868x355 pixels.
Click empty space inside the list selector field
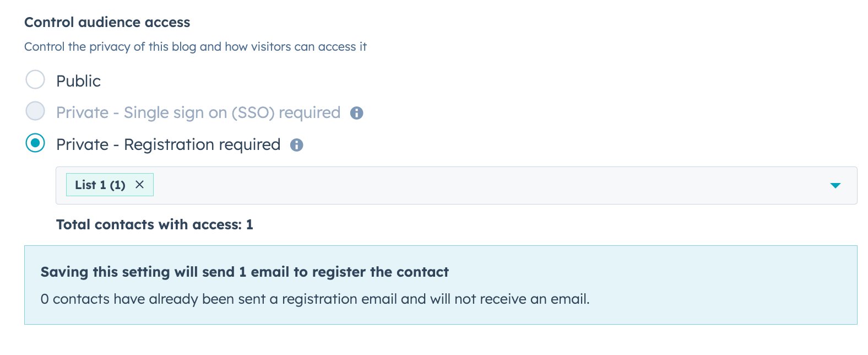coord(468,185)
